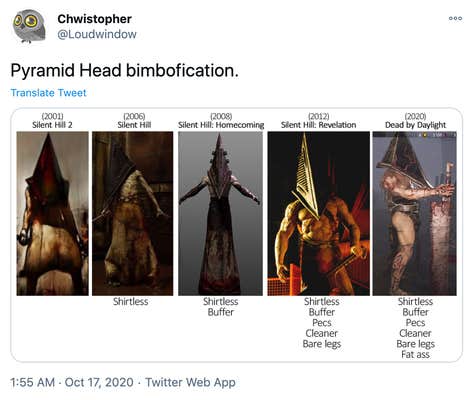Screen dimensions: 475x400
Task: Open the Silent Hill: Revelation (2012) picture
Action: [319, 213]
